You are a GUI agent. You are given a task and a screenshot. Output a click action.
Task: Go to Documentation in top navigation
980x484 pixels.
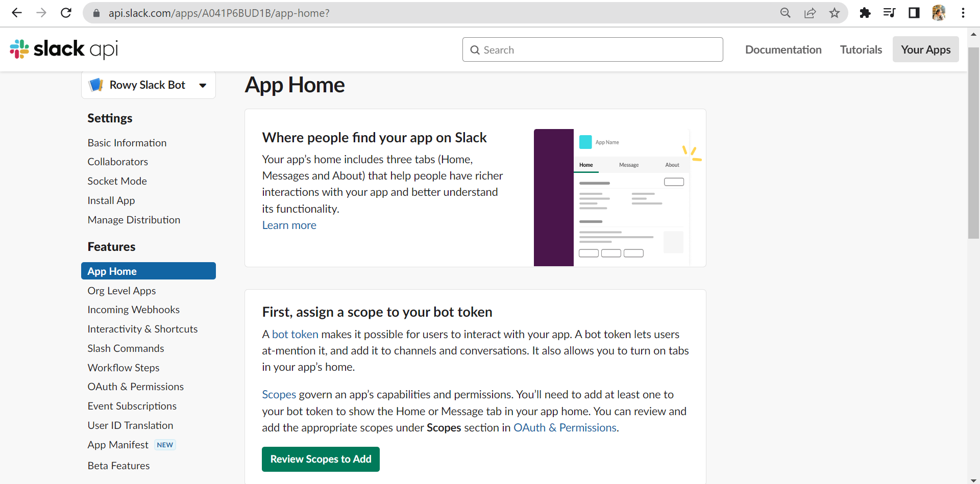point(783,49)
